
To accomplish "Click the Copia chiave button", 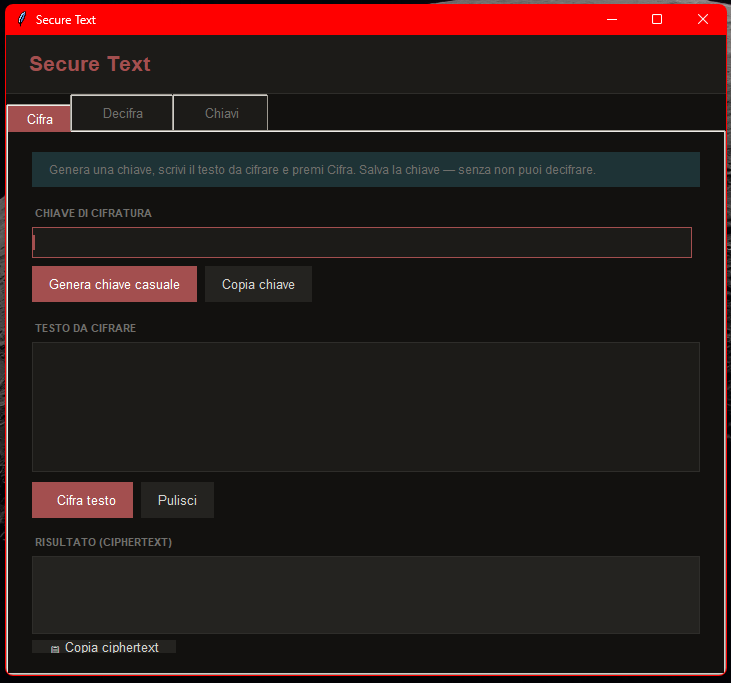I will (x=258, y=284).
